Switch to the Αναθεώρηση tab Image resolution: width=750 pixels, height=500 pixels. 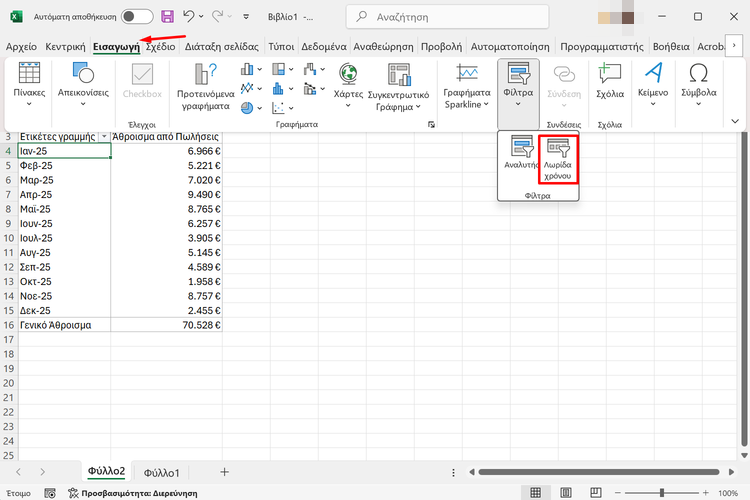[x=383, y=47]
